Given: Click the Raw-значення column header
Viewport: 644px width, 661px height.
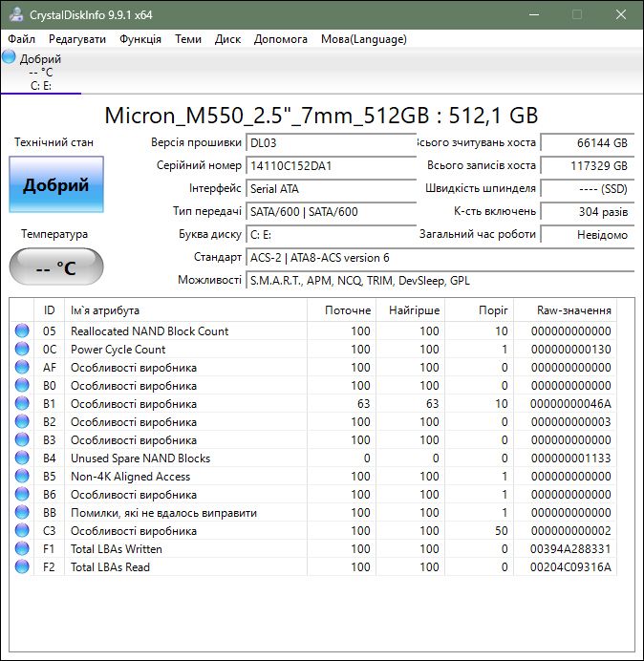Looking at the screenshot, I should (565, 310).
